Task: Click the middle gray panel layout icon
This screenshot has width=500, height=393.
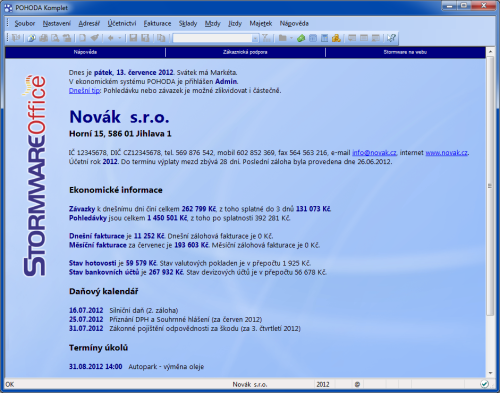Action: pos(364,38)
